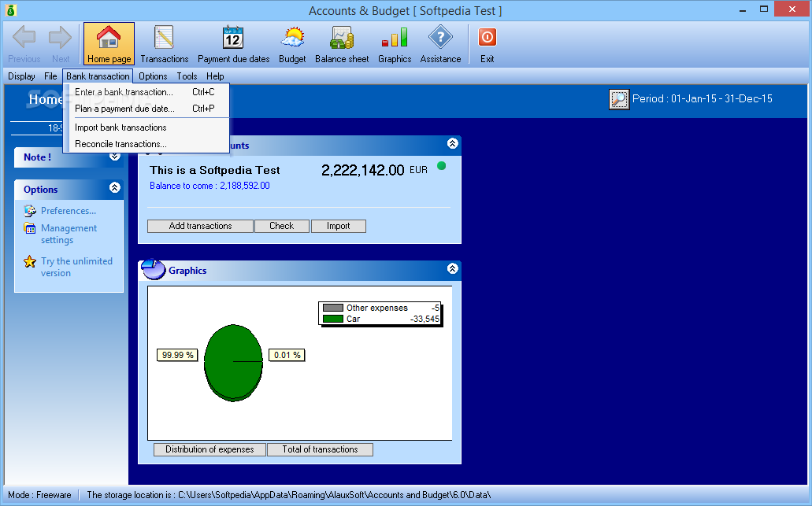Screen dimensions: 812x506
Task: Click the 99.99 % chart label
Action: pos(177,355)
